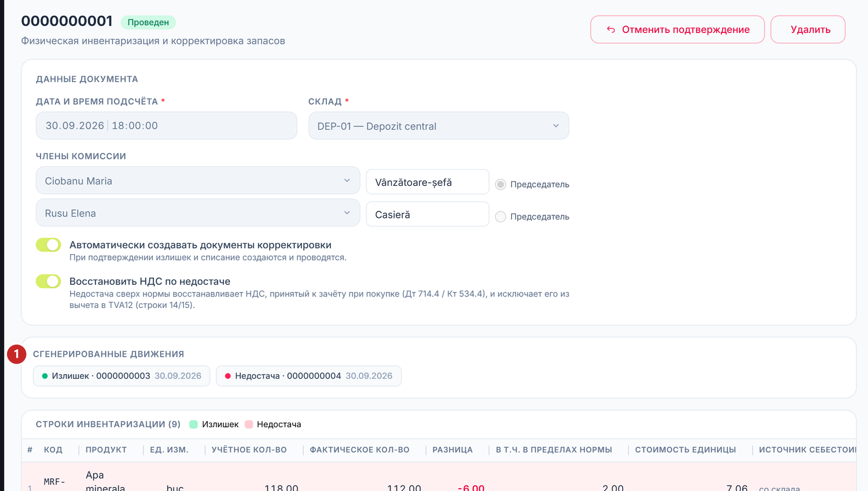
Task: Click the Удалить button
Action: pyautogui.click(x=808, y=30)
